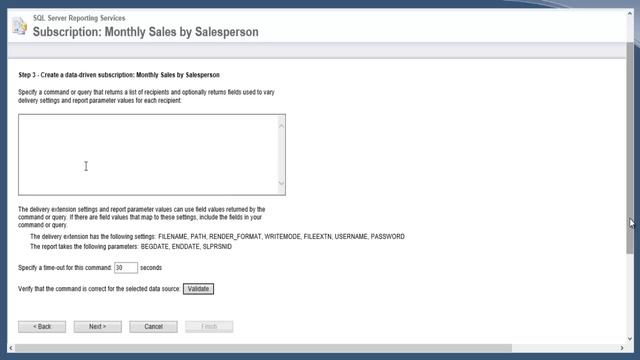Click the SQL Server Reporting Services report icon

pyautogui.click(x=19, y=26)
